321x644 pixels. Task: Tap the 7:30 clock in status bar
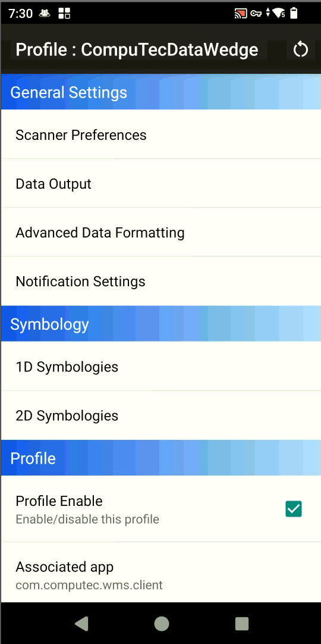pos(20,14)
